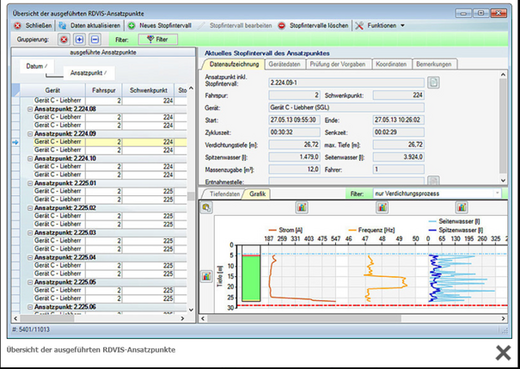520x369 pixels.
Task: Click the Ansatzpunkt grouping chip
Action: pos(89,73)
